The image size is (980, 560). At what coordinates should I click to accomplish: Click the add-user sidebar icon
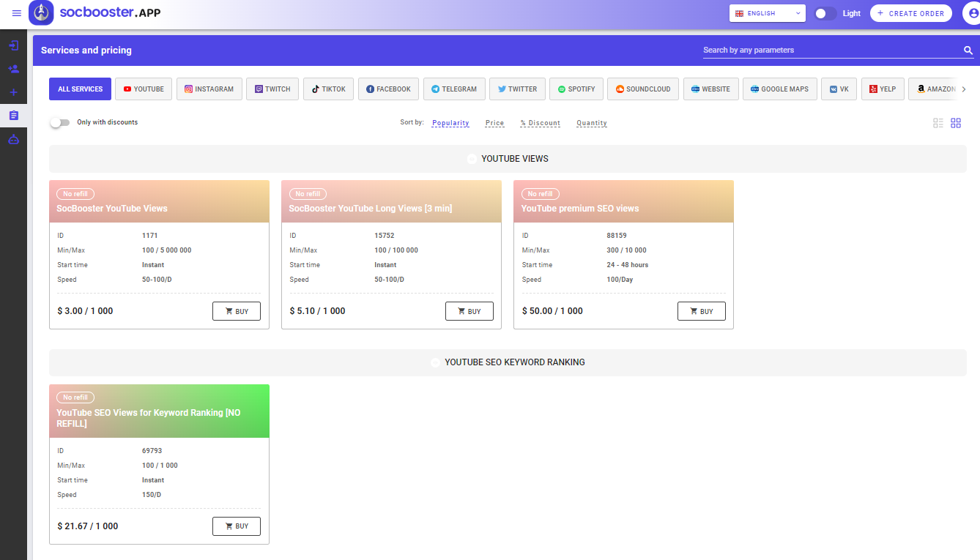click(x=13, y=69)
